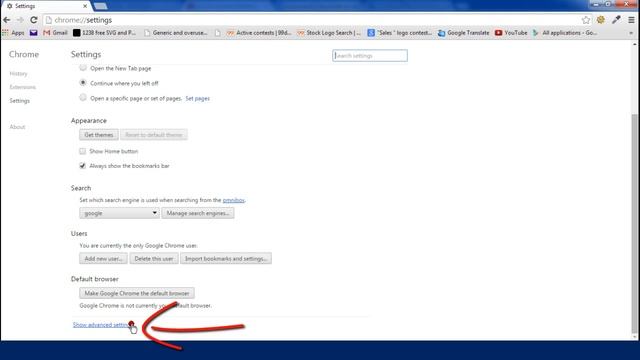Select 'Open a specific page' radio
The height and width of the screenshot is (360, 640).
pyautogui.click(x=83, y=98)
